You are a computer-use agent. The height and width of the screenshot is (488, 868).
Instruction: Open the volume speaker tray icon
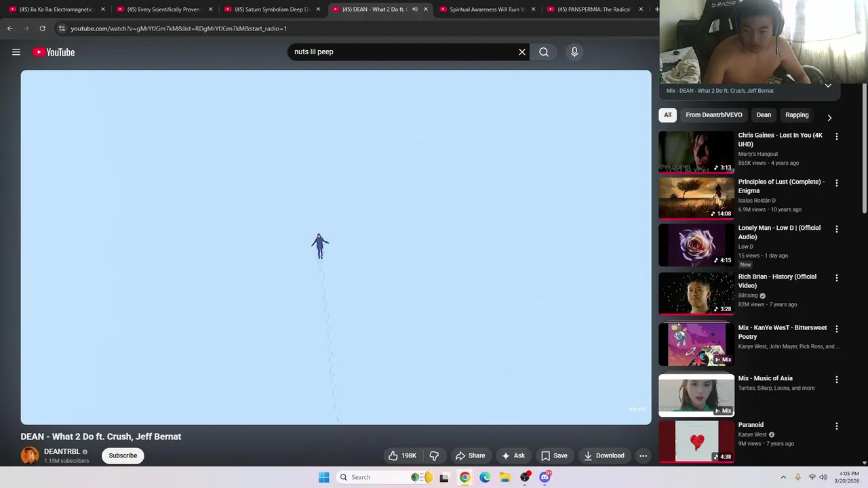[x=823, y=477]
